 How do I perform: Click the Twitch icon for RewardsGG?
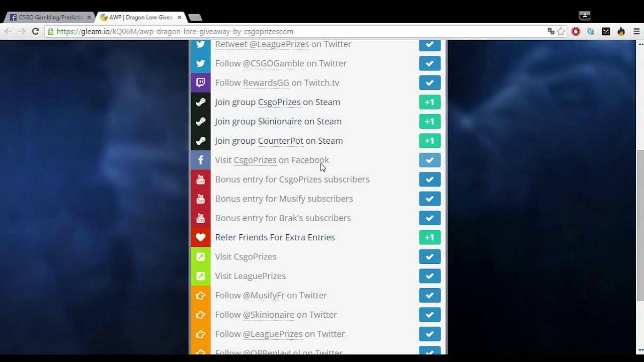pyautogui.click(x=200, y=82)
